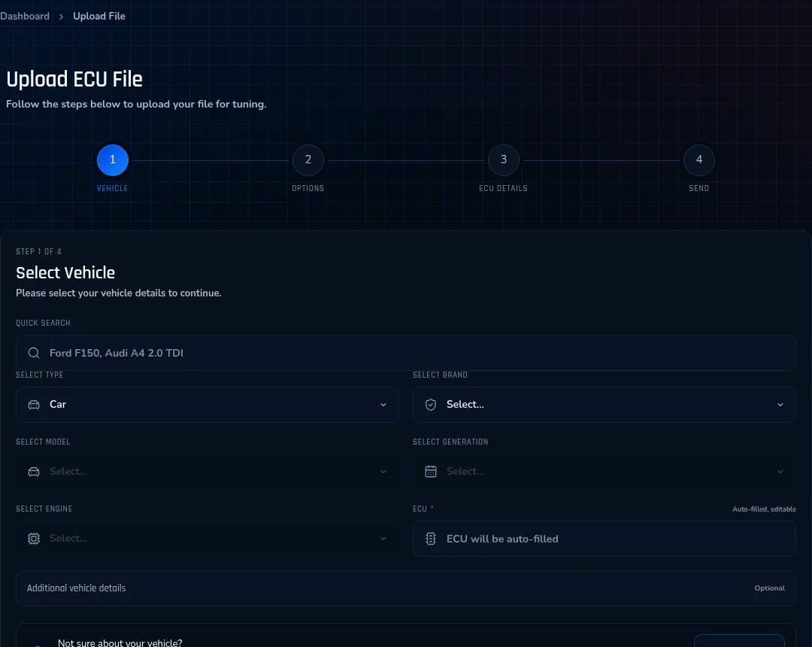Viewport: 812px width, 647px height.
Task: Click the "STEP 1 OF 4" label
Action: 39,251
